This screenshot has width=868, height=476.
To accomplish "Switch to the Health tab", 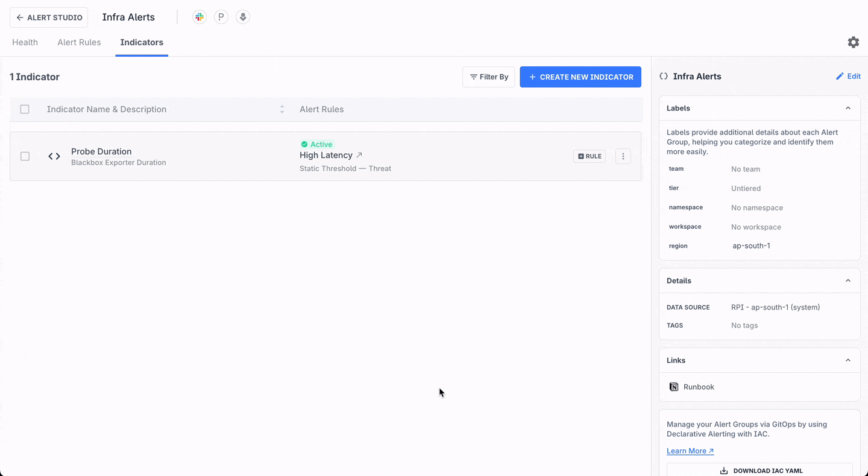I will 25,42.
